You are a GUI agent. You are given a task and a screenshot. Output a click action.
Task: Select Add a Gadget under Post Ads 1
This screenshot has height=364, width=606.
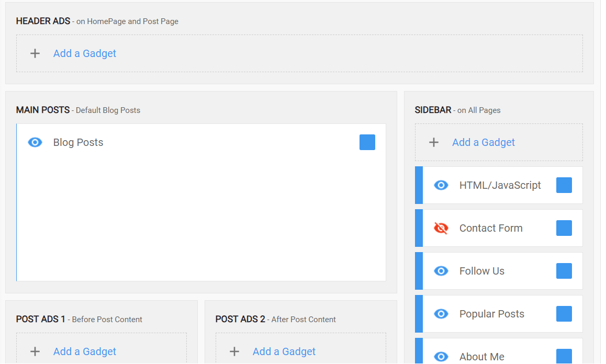click(x=85, y=351)
